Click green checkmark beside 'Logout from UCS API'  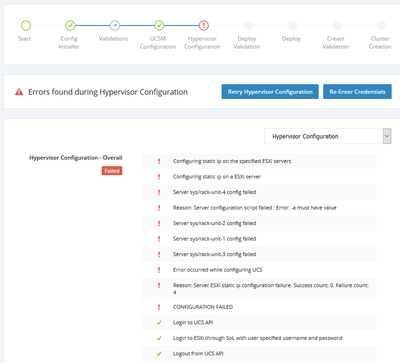(x=159, y=354)
